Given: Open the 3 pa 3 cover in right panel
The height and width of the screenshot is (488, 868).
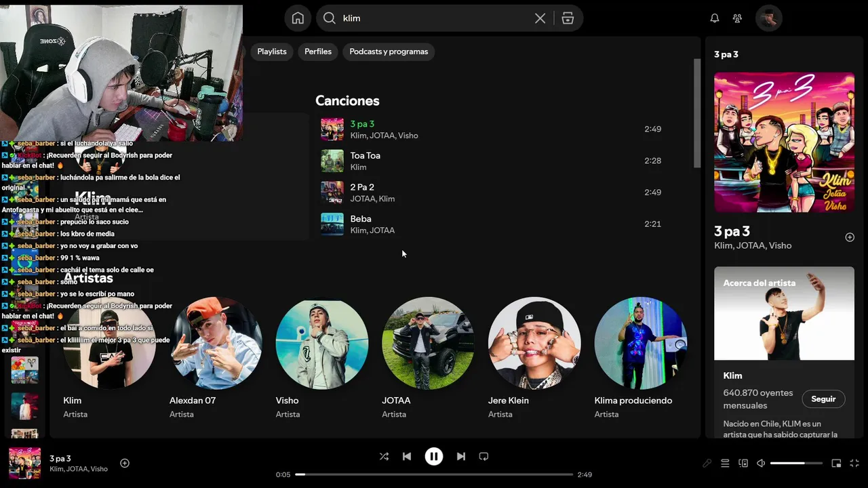Looking at the screenshot, I should pyautogui.click(x=784, y=142).
